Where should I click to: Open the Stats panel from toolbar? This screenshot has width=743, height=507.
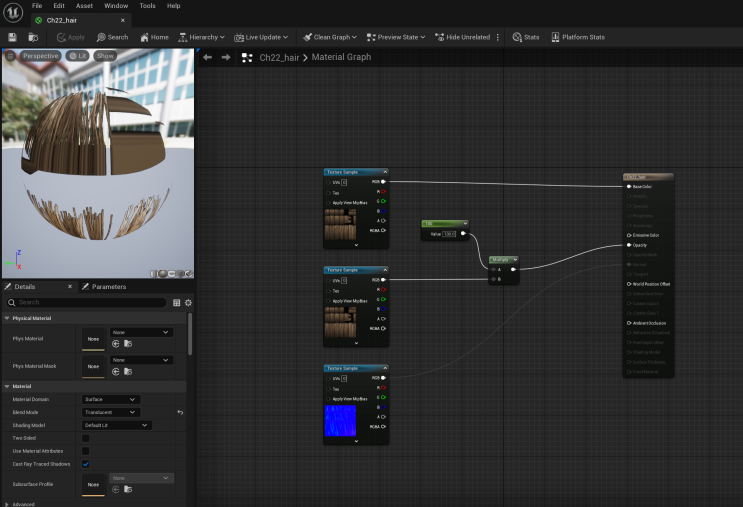click(x=526, y=37)
